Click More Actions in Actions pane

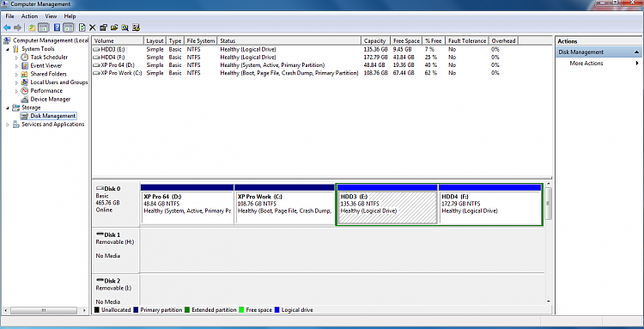tap(586, 64)
